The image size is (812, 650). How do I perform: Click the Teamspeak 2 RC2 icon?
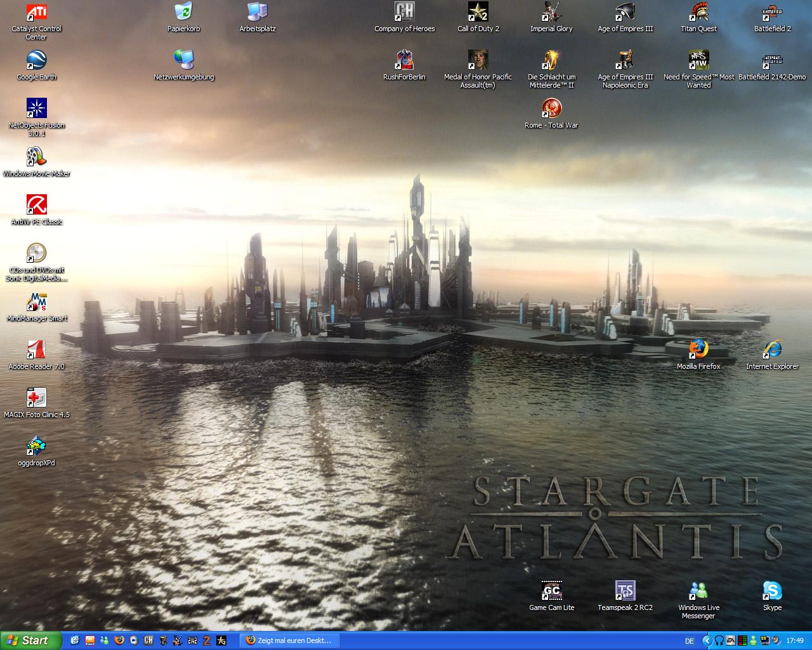(625, 591)
